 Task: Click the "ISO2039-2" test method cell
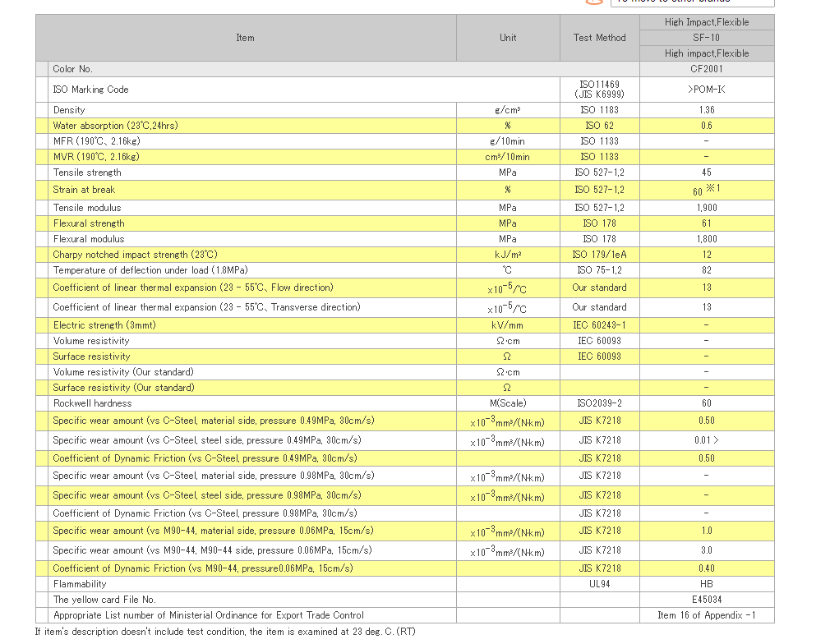coord(599,403)
